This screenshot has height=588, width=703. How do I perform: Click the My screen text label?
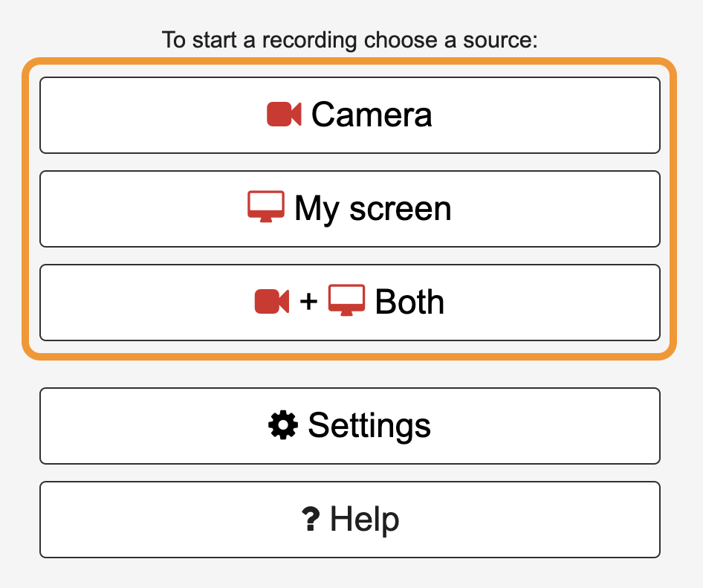[372, 210]
